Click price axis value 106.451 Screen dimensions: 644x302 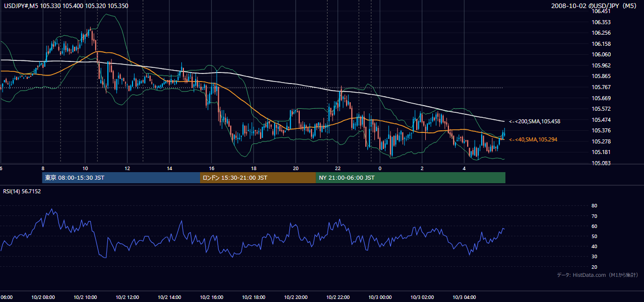[x=601, y=11]
